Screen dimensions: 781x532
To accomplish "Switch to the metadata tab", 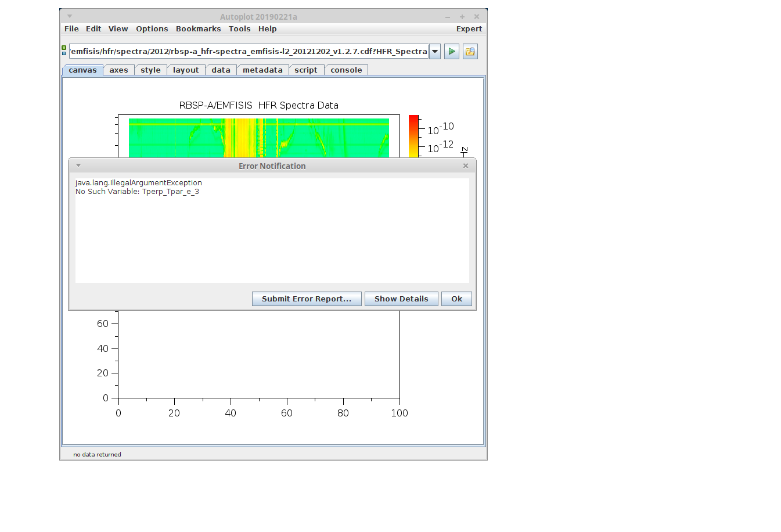I will click(262, 70).
